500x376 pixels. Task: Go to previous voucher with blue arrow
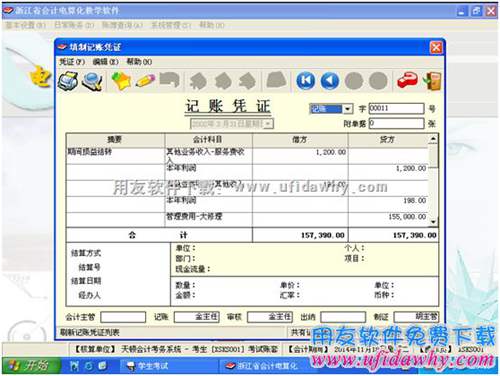click(330, 81)
